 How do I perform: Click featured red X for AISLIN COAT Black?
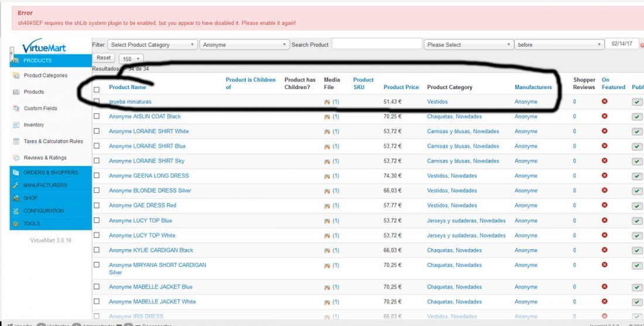pos(604,116)
